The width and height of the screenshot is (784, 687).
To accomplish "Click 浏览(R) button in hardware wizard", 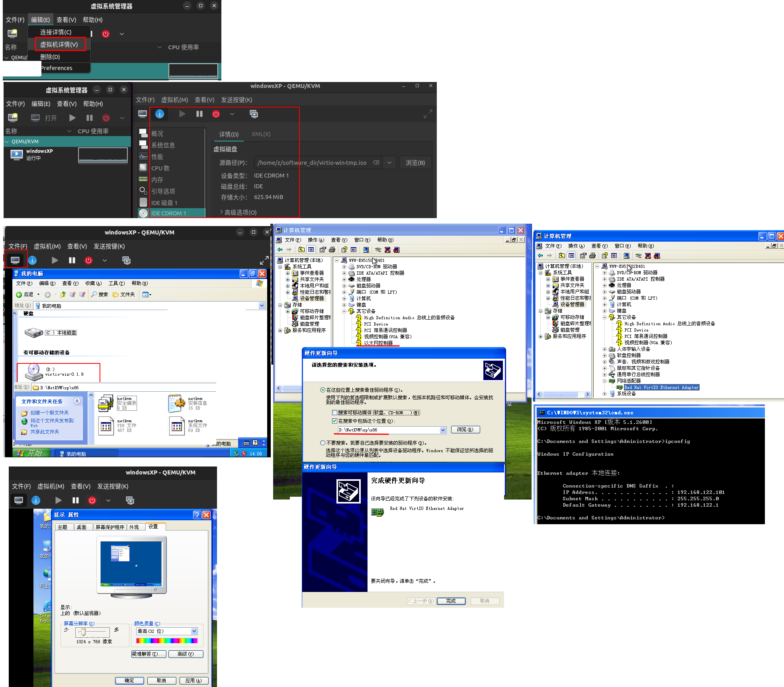I will pyautogui.click(x=465, y=430).
